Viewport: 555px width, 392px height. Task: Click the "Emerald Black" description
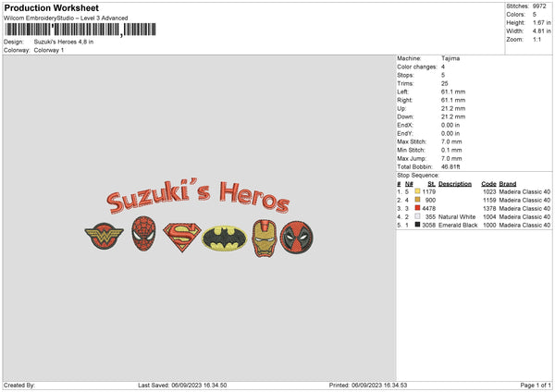458,225
